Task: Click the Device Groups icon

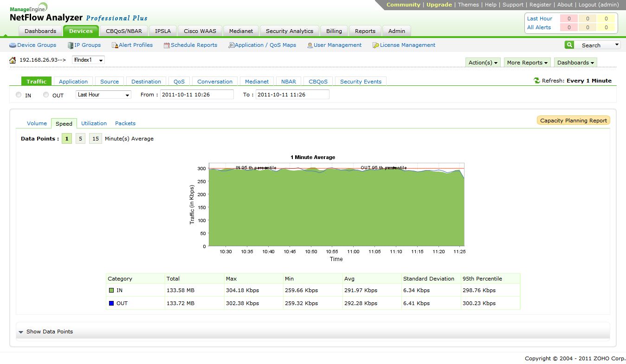Action: tap(13, 45)
